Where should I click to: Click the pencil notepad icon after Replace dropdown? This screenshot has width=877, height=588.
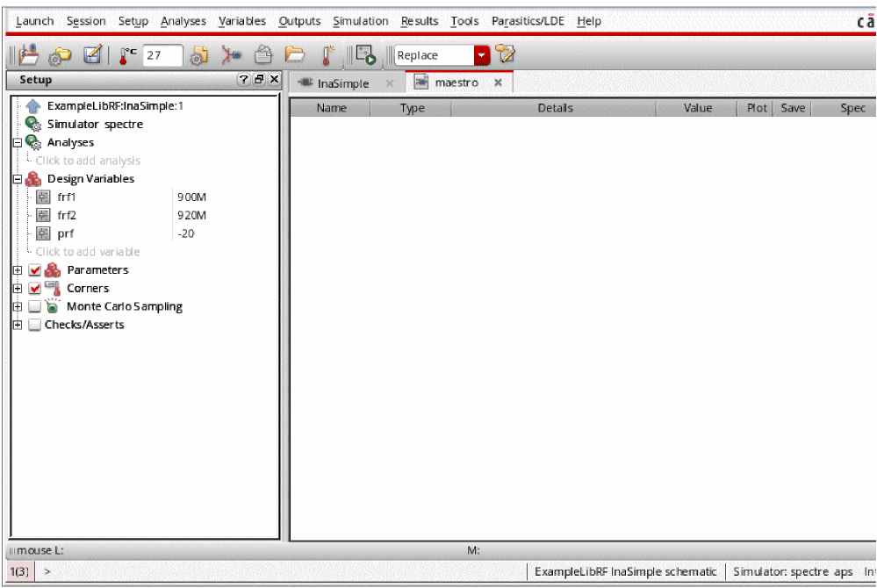(505, 55)
